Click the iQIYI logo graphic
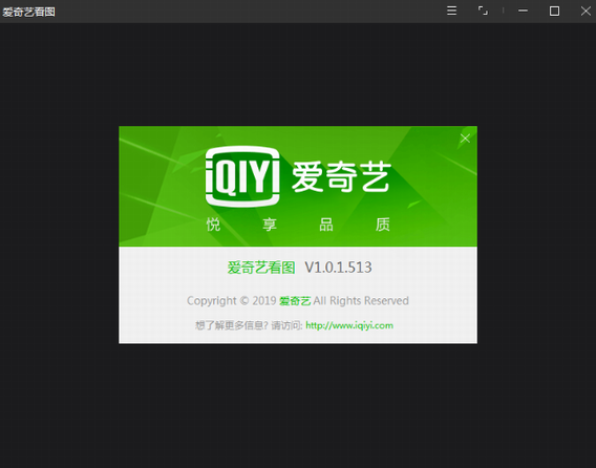Viewport: 596px width, 468px height. [x=243, y=176]
